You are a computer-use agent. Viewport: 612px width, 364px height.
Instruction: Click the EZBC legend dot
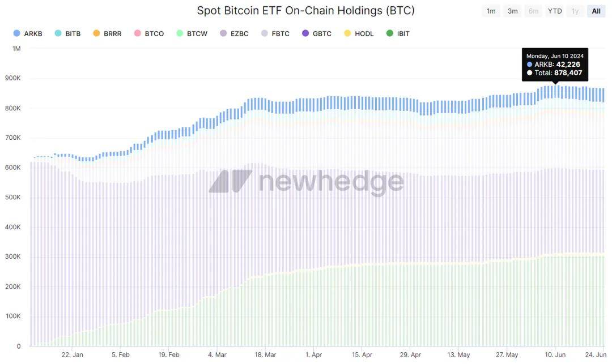point(223,34)
